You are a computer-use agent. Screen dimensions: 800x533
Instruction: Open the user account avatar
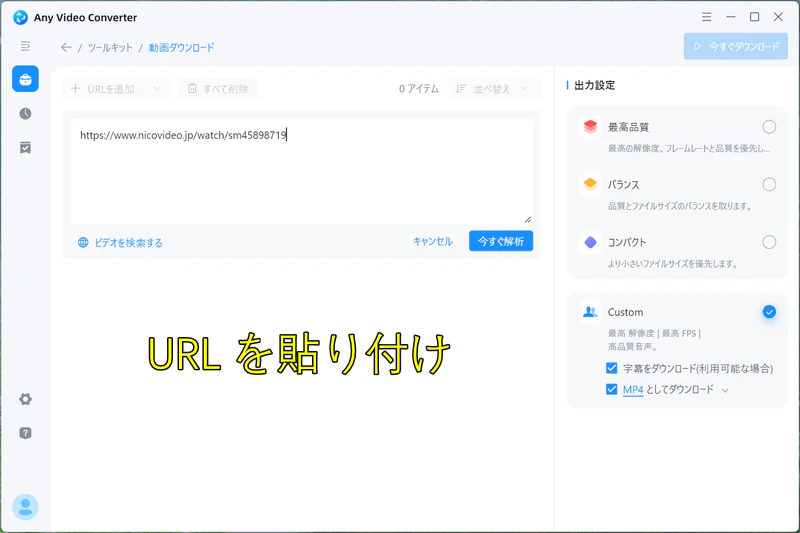(x=26, y=507)
